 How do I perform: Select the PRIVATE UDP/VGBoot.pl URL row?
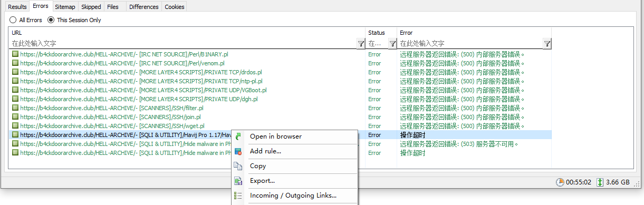point(143,90)
